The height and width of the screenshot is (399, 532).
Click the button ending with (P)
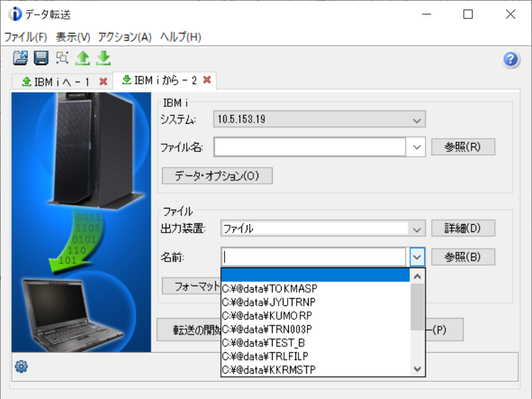[444, 330]
